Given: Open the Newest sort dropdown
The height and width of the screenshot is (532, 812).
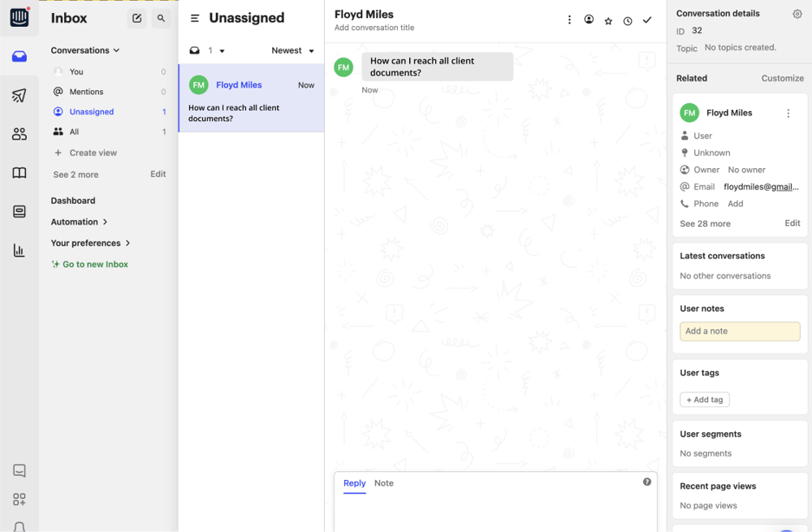Looking at the screenshot, I should (x=292, y=50).
